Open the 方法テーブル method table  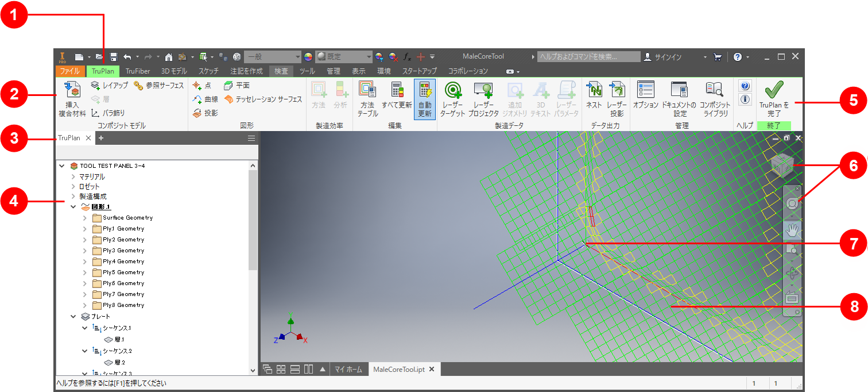pos(367,98)
